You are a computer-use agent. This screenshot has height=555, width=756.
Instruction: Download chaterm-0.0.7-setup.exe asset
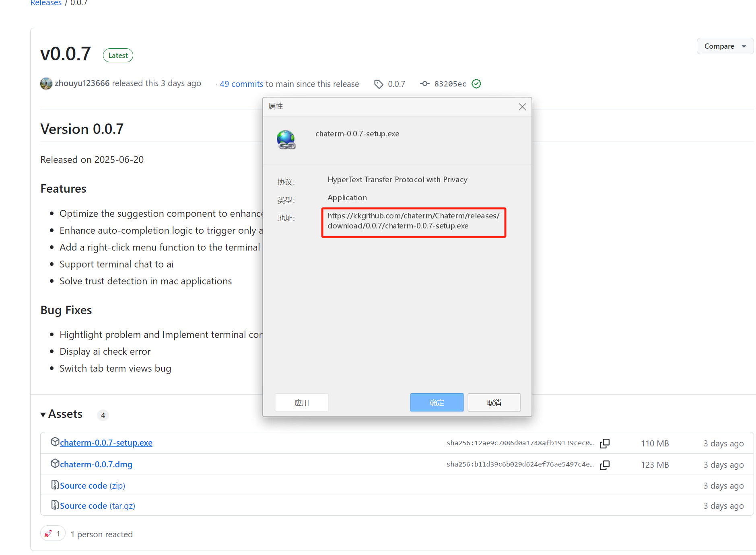tap(106, 443)
